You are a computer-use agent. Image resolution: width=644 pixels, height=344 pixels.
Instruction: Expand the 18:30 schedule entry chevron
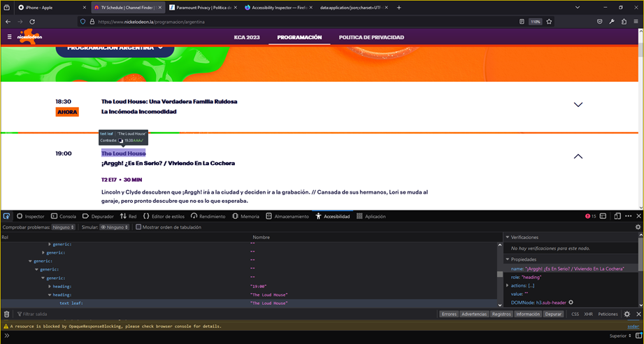[x=578, y=105]
